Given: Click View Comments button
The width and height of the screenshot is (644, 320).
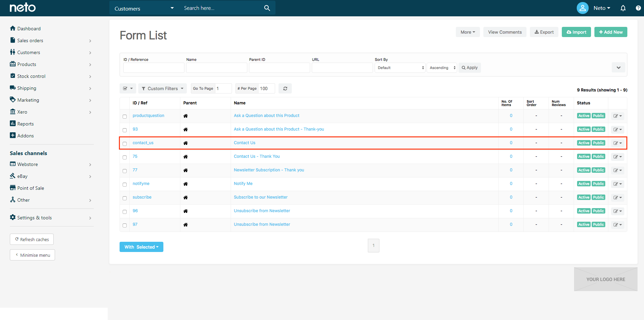Looking at the screenshot, I should click(505, 32).
